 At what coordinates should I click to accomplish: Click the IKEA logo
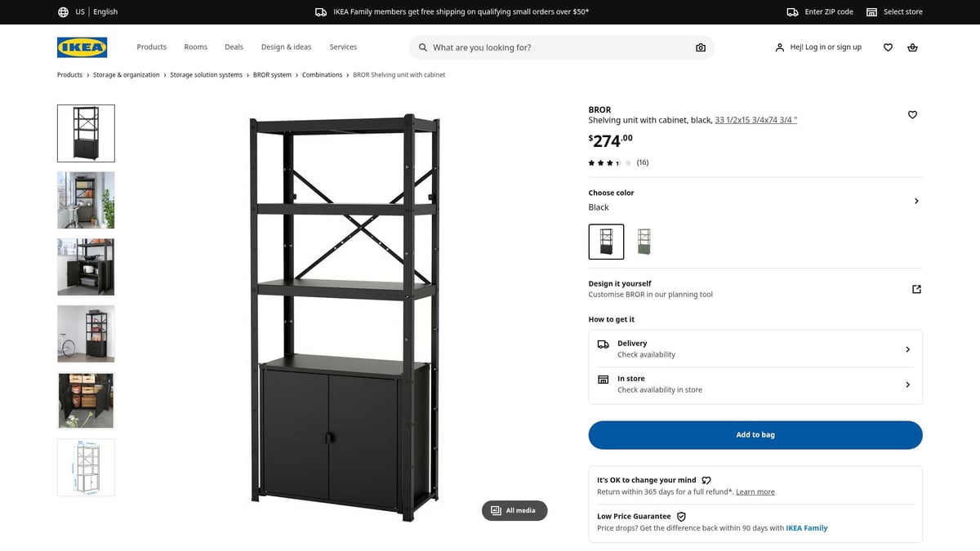pos(82,47)
